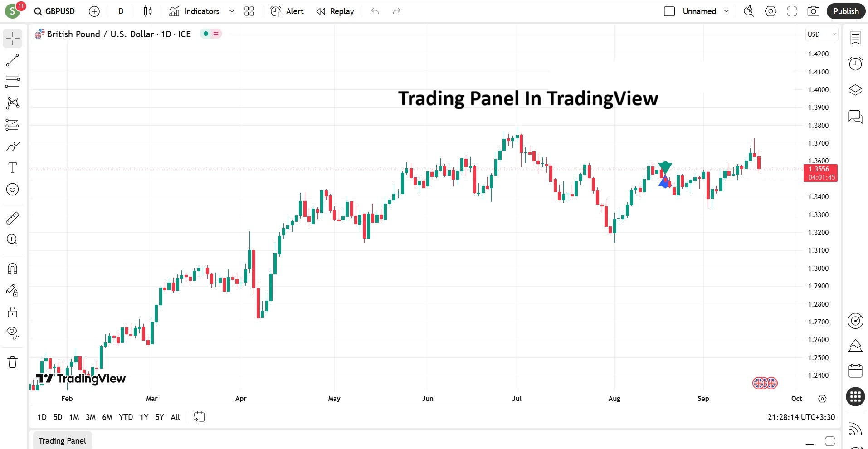Viewport: 868px width, 449px height.
Task: Select the Measure ruler tool
Action: coord(12,218)
